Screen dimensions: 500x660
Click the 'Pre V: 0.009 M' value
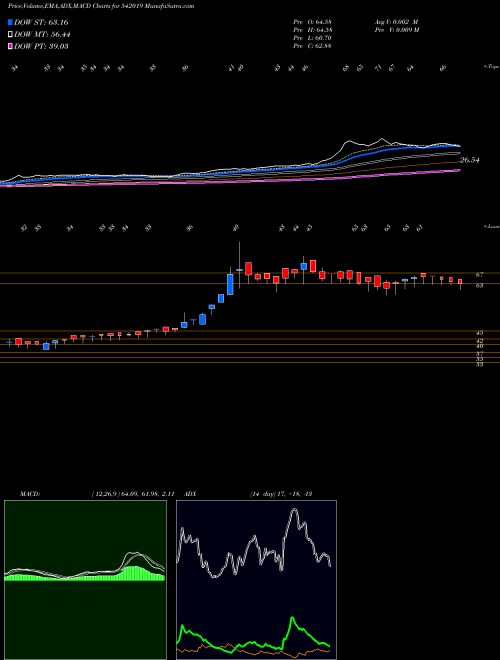[396, 30]
